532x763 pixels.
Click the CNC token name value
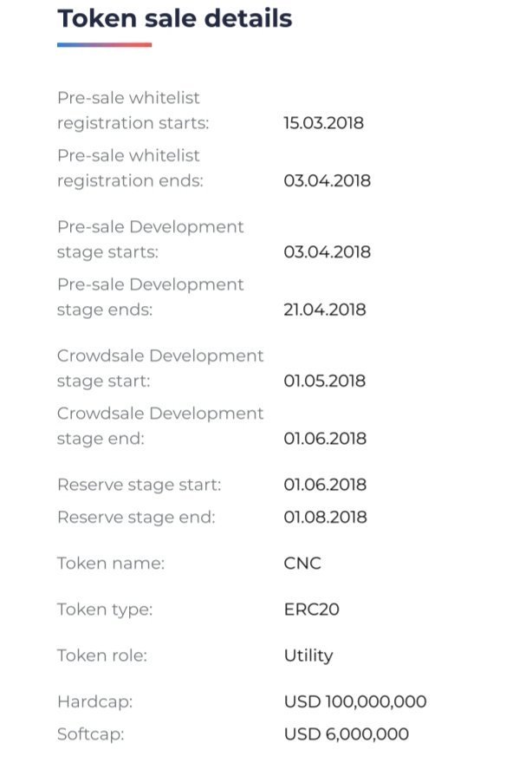click(302, 564)
